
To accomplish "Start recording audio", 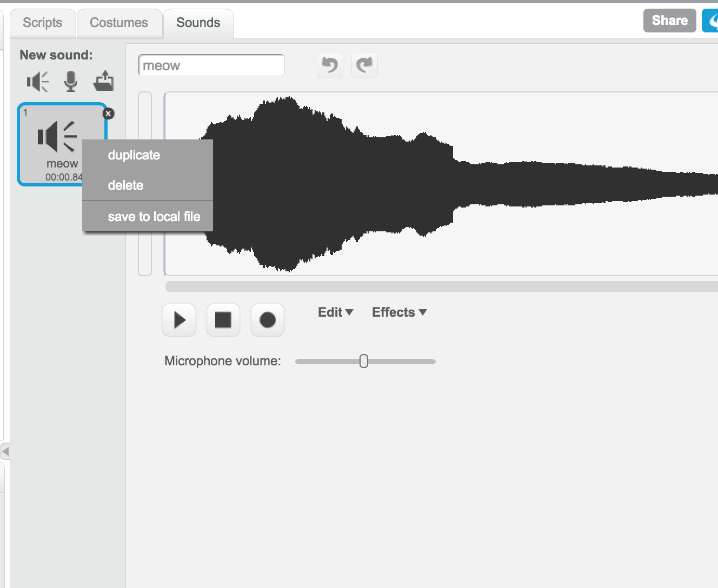I will (x=267, y=320).
